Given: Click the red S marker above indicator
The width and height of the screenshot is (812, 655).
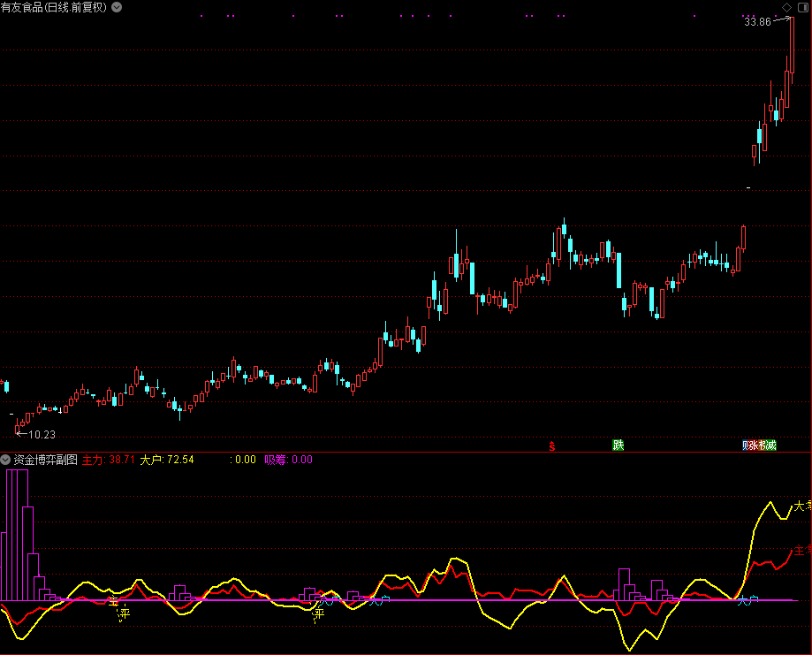Looking at the screenshot, I should [x=552, y=446].
